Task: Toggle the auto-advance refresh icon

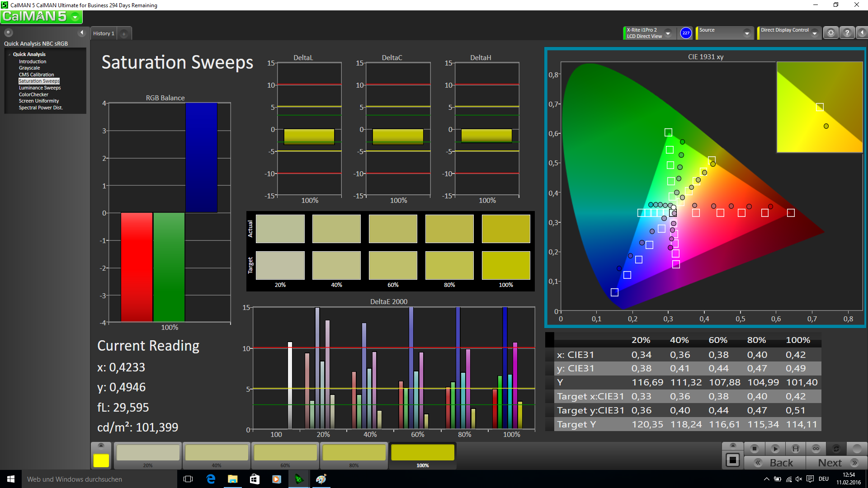Action: pos(836,449)
